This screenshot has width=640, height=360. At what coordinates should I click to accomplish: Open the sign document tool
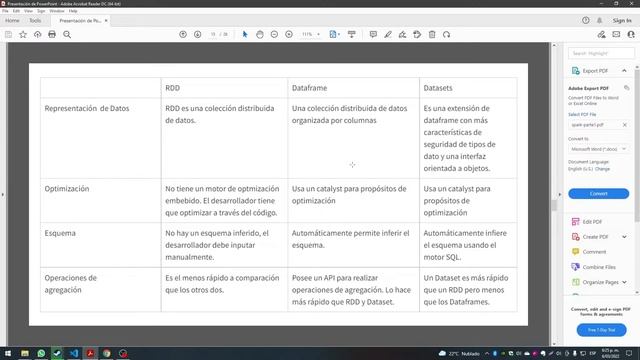[402, 35]
